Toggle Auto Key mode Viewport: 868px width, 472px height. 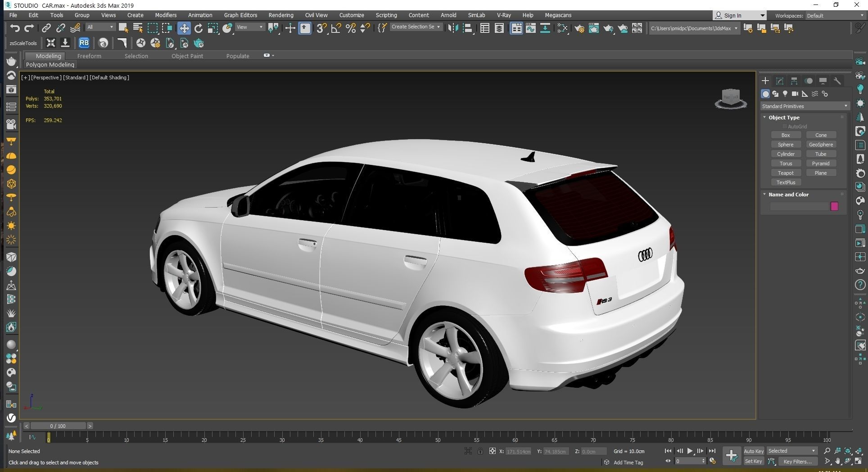pos(754,451)
